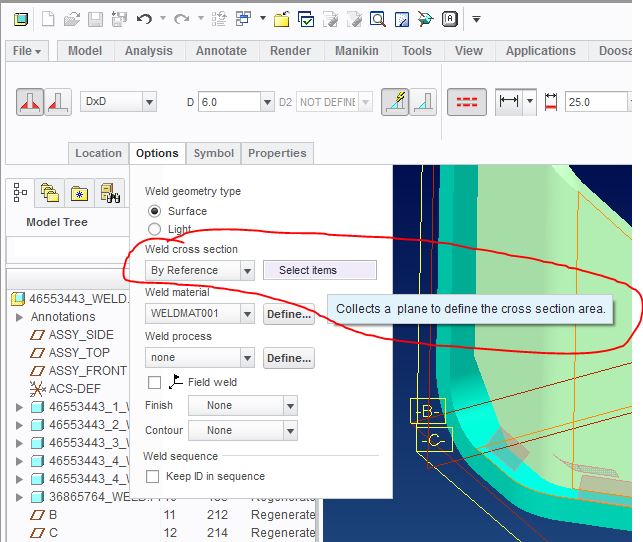Click the horizontal pitch dimension icon
643x542 pixels.
click(x=509, y=101)
